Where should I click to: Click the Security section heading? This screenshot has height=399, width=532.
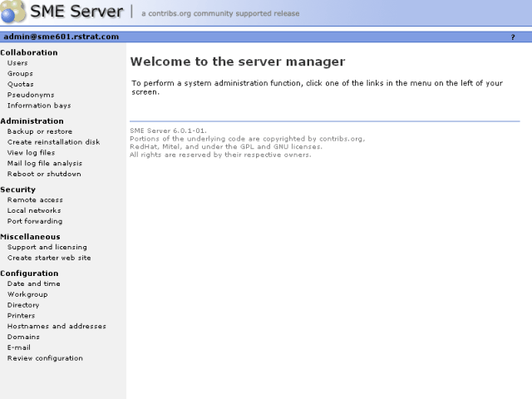pyautogui.click(x=17, y=190)
